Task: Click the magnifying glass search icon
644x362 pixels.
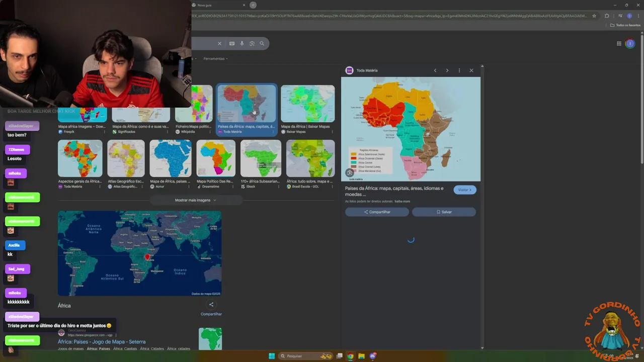Action: (262, 44)
